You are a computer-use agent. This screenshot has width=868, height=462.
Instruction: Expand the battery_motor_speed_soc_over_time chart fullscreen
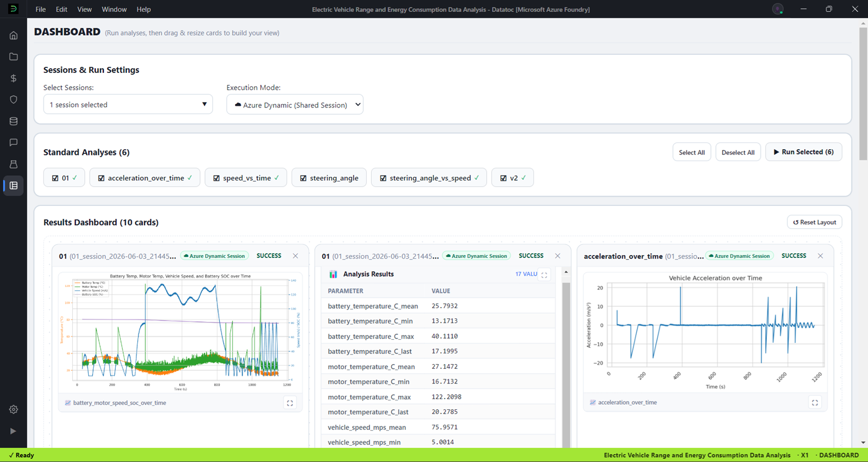click(290, 403)
